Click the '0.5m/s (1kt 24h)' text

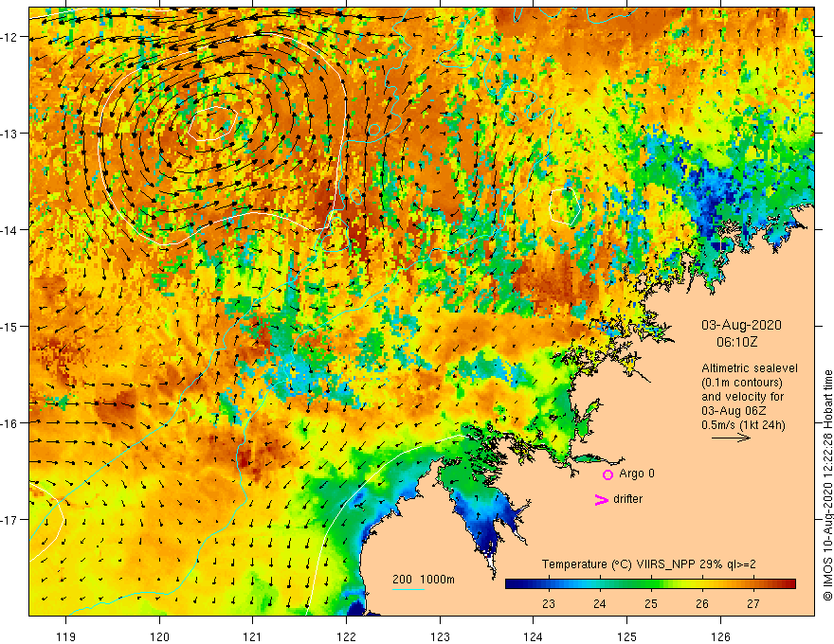[743, 425]
